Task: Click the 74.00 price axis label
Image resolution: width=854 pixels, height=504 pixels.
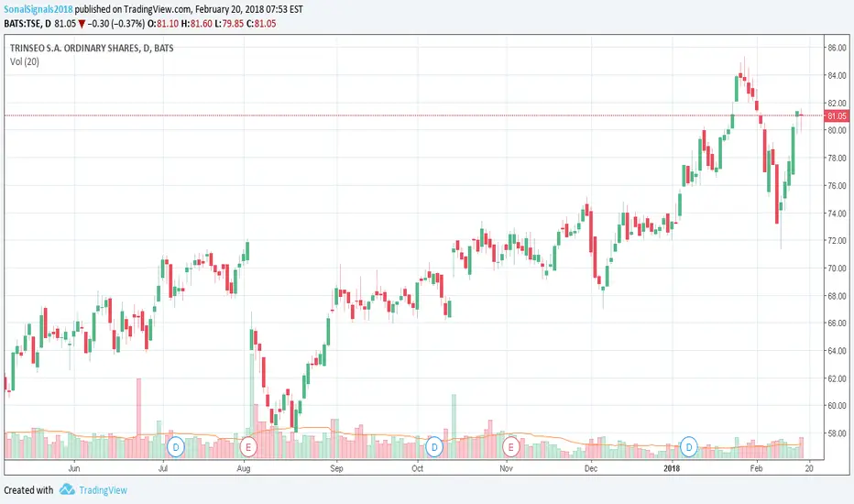Action: [838, 213]
